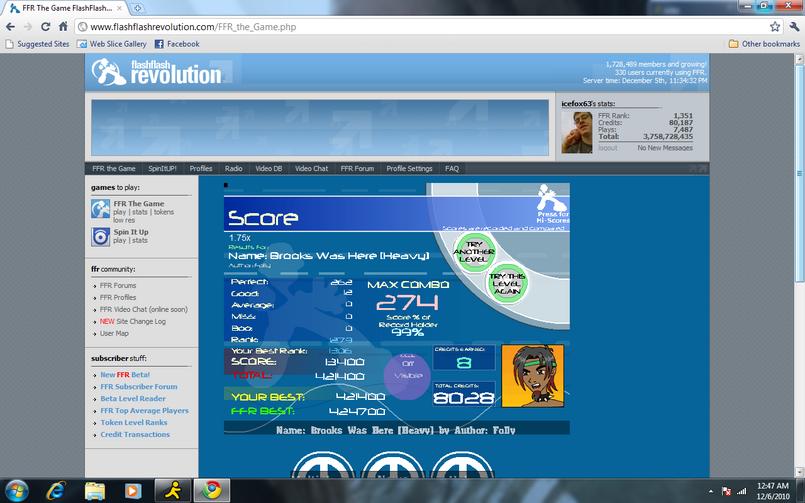Click the MAX COMBO 274 value

point(408,302)
